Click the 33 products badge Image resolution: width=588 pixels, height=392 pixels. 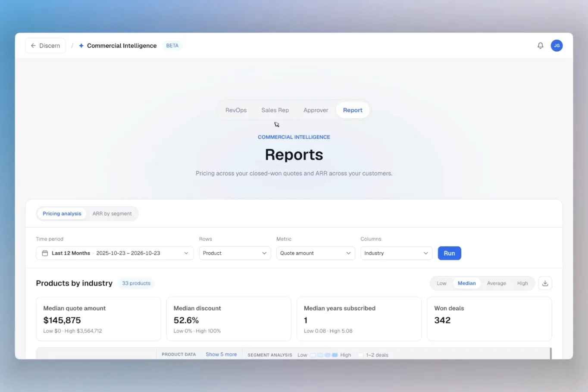pos(136,283)
